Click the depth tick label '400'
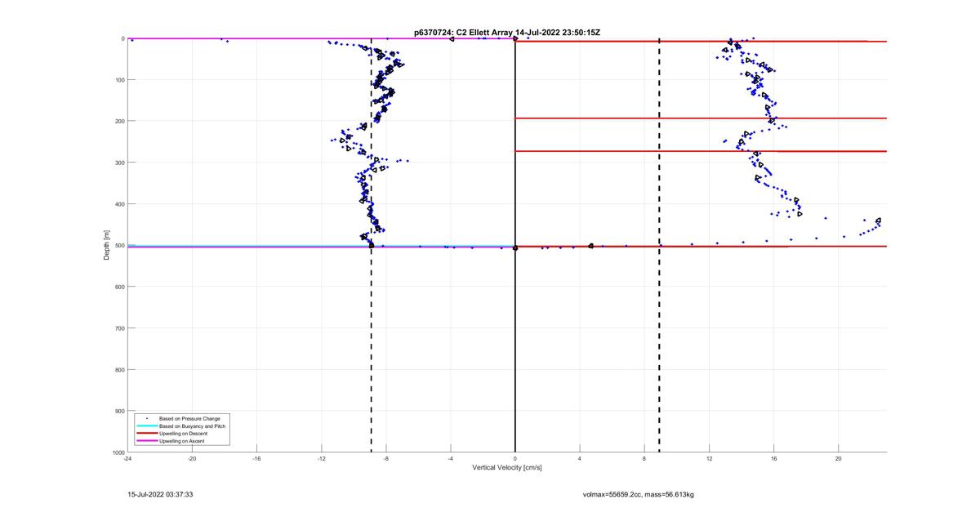The image size is (980, 508). [118, 204]
